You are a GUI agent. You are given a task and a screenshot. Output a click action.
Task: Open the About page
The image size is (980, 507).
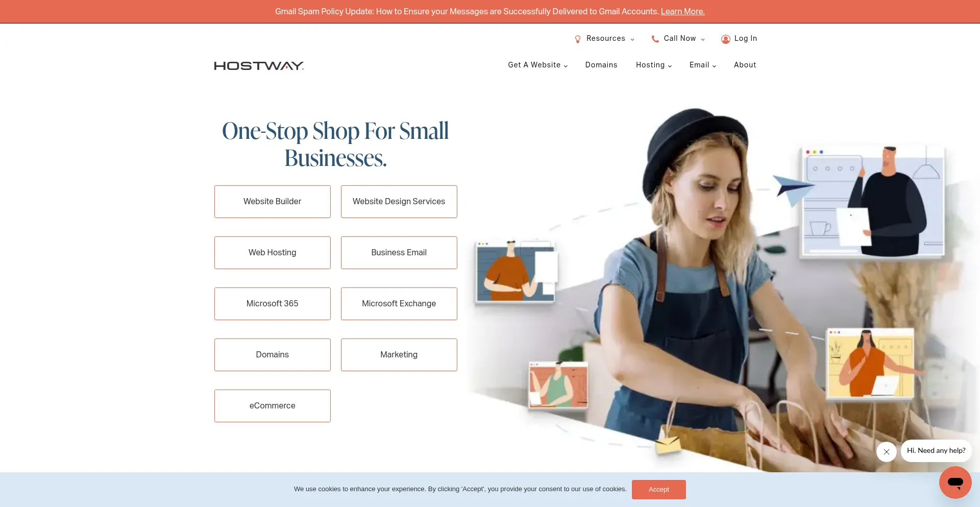[745, 65]
